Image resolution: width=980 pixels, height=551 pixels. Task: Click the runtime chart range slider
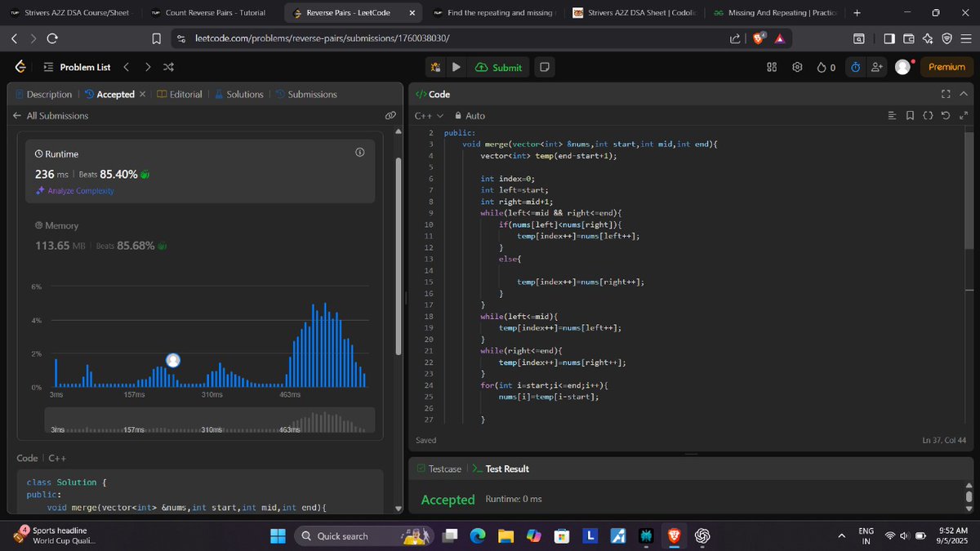click(210, 420)
